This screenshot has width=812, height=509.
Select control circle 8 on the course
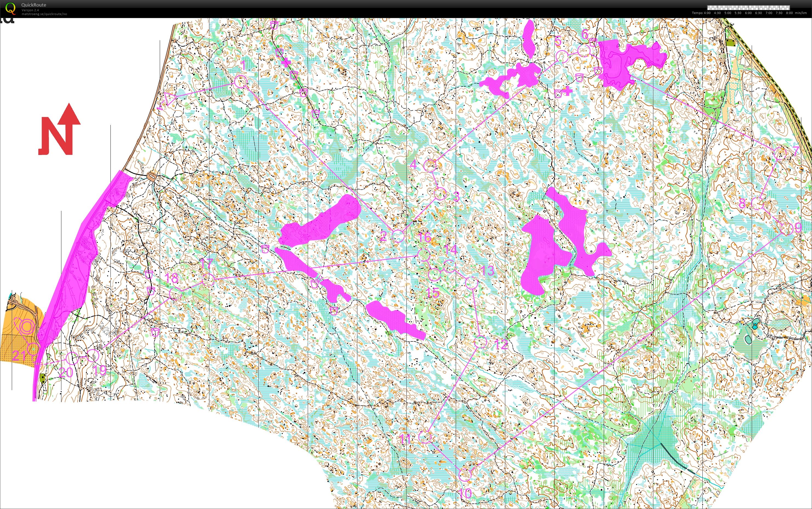click(757, 203)
